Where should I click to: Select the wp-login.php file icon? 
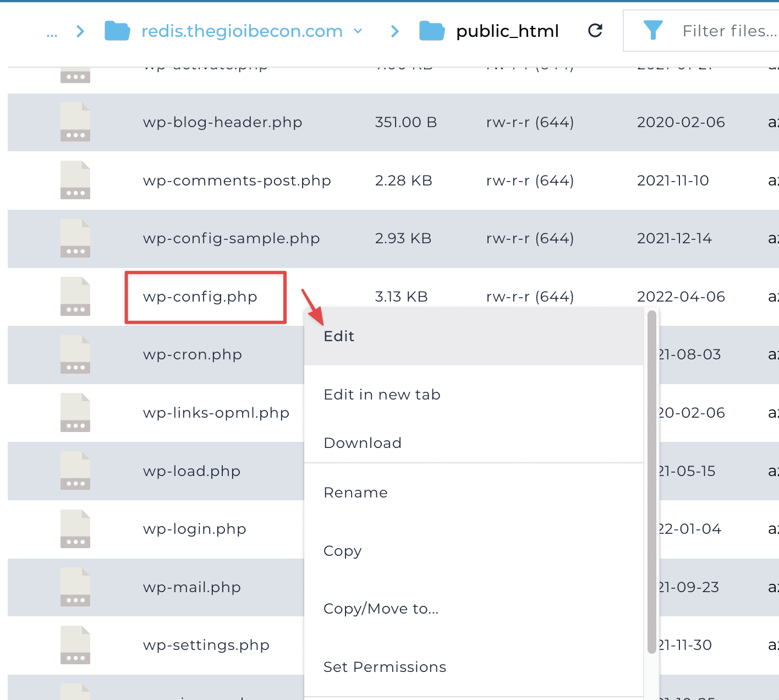[75, 529]
